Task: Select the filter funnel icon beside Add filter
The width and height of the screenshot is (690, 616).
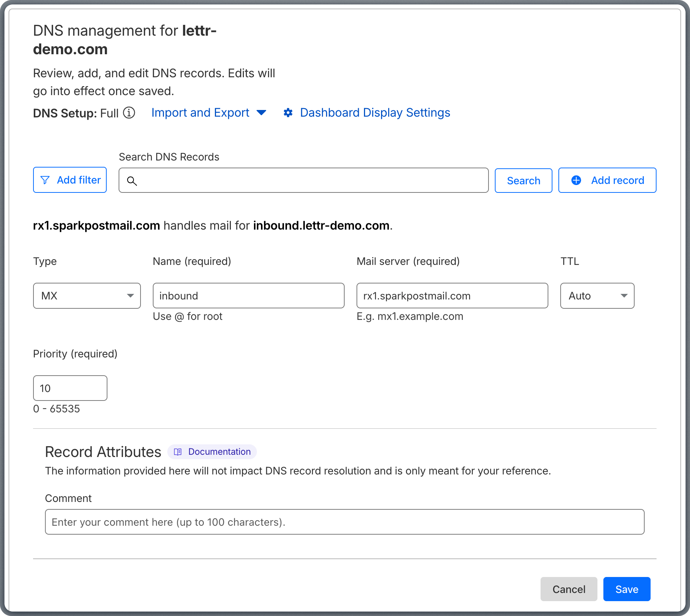Action: click(x=45, y=180)
